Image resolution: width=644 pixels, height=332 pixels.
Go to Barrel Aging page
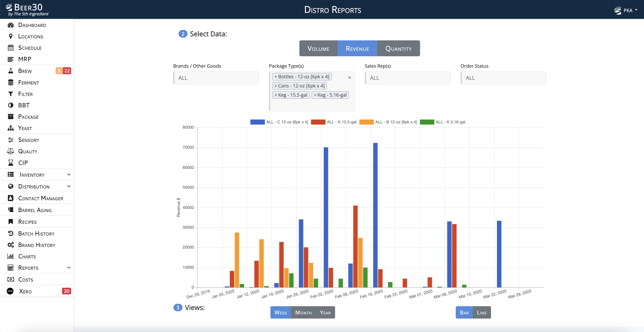tap(35, 210)
